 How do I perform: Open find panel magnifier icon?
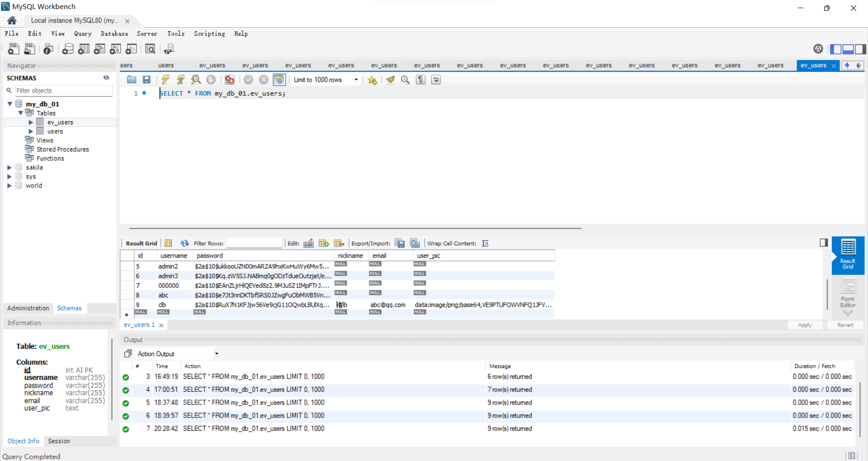pyautogui.click(x=406, y=80)
